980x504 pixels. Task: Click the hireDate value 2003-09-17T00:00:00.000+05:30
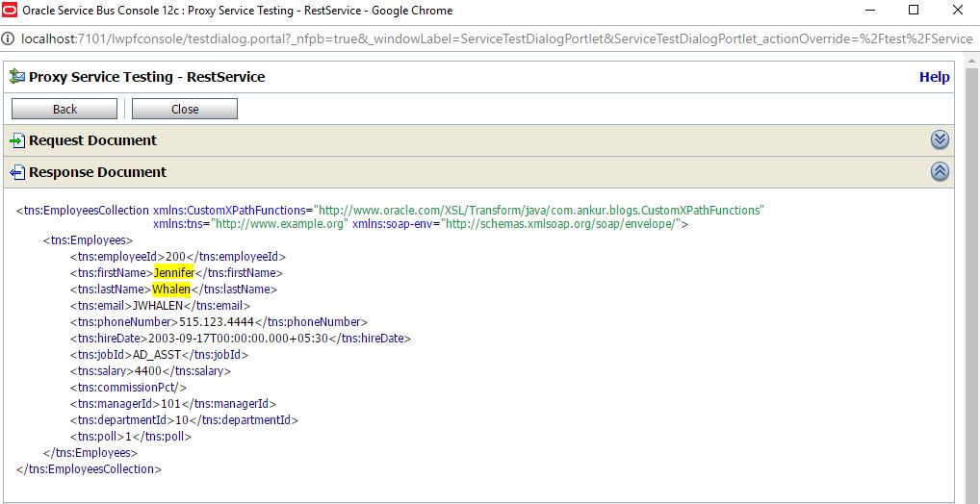[239, 339]
